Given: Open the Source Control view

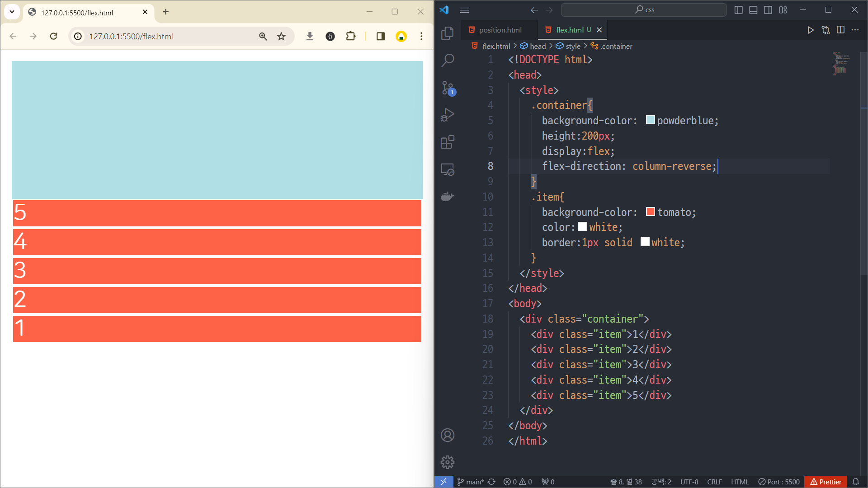Looking at the screenshot, I should (447, 88).
